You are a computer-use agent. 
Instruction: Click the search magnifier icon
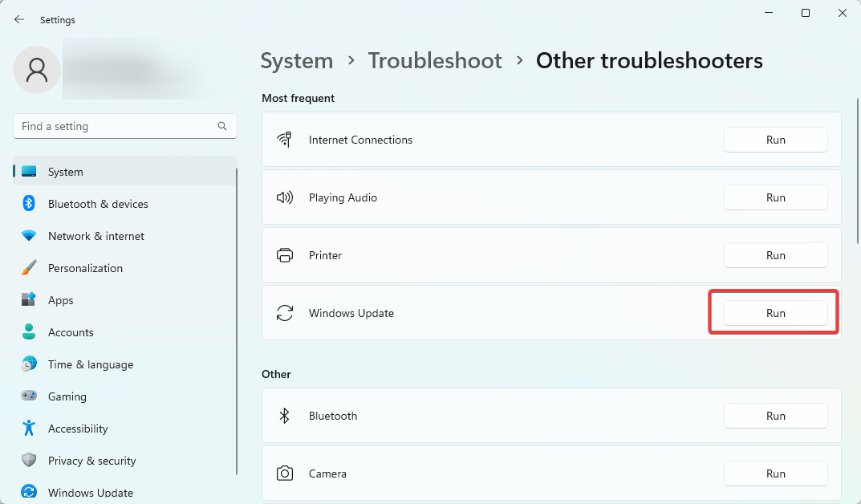[222, 126]
